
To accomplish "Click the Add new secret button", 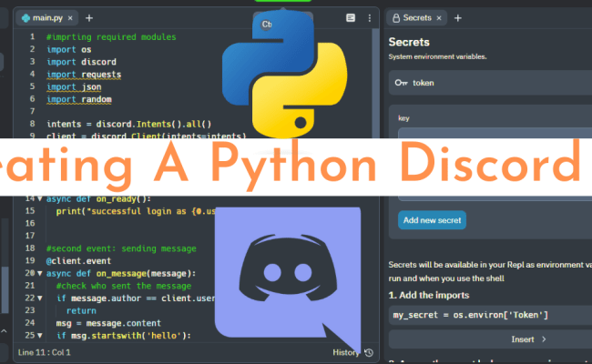I will pos(432,220).
